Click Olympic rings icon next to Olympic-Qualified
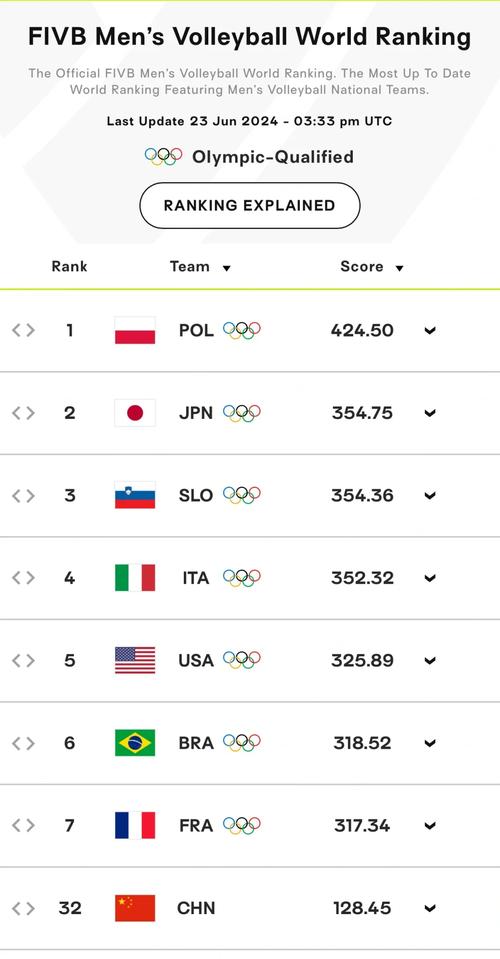The width and height of the screenshot is (500, 959). tap(164, 157)
